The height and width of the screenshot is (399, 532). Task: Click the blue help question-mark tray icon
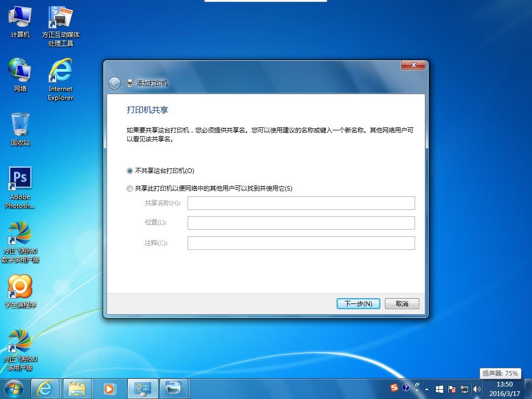tap(406, 388)
